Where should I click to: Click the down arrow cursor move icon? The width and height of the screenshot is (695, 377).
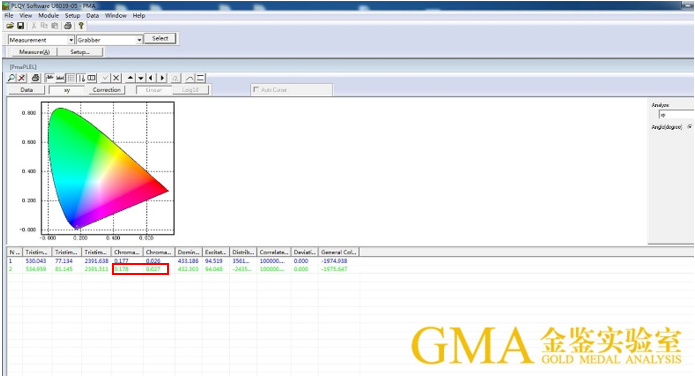coord(141,78)
